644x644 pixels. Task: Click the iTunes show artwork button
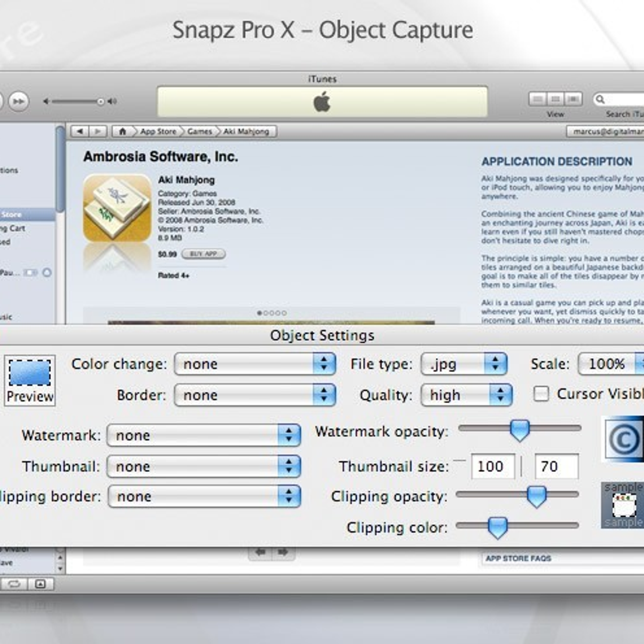(40, 584)
